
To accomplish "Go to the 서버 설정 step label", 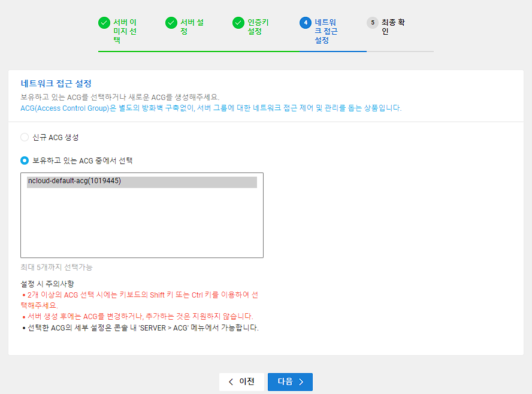I will point(192,27).
